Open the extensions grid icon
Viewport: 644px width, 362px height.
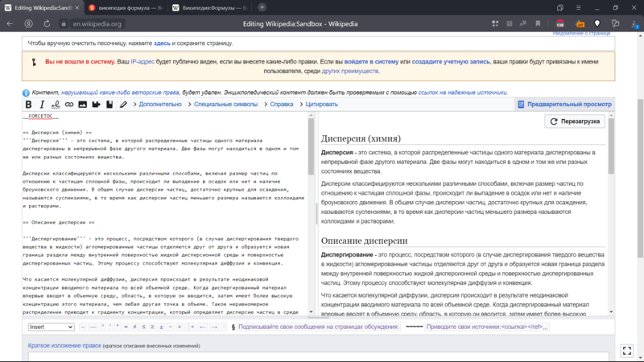[x=495, y=24]
